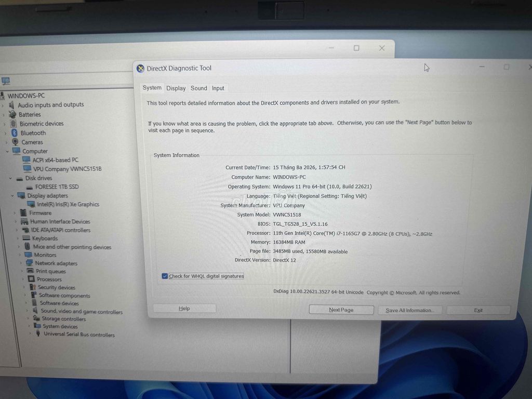Select ACPI x64-based PC entry

pyautogui.click(x=55, y=160)
